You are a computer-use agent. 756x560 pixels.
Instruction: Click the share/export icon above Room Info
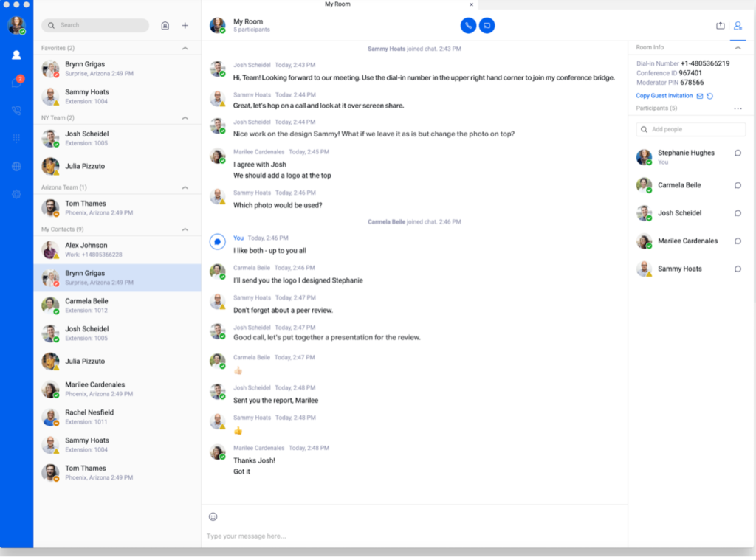(x=720, y=25)
